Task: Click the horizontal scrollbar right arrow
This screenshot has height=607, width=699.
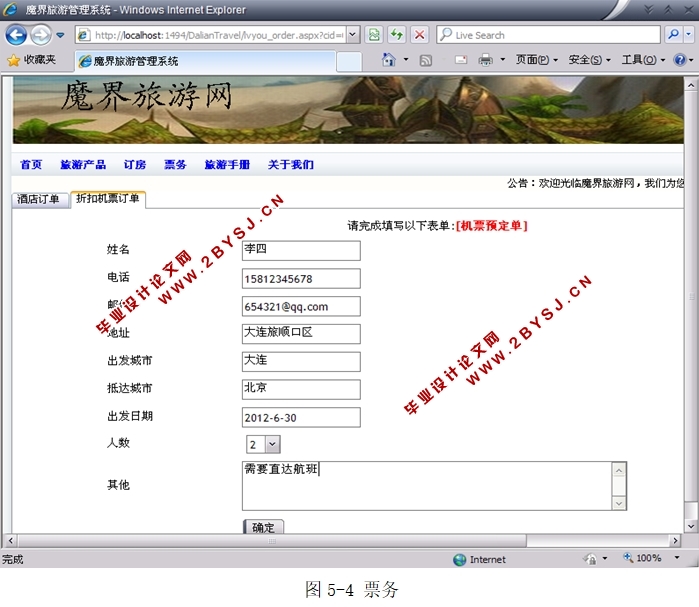Action: coord(675,541)
